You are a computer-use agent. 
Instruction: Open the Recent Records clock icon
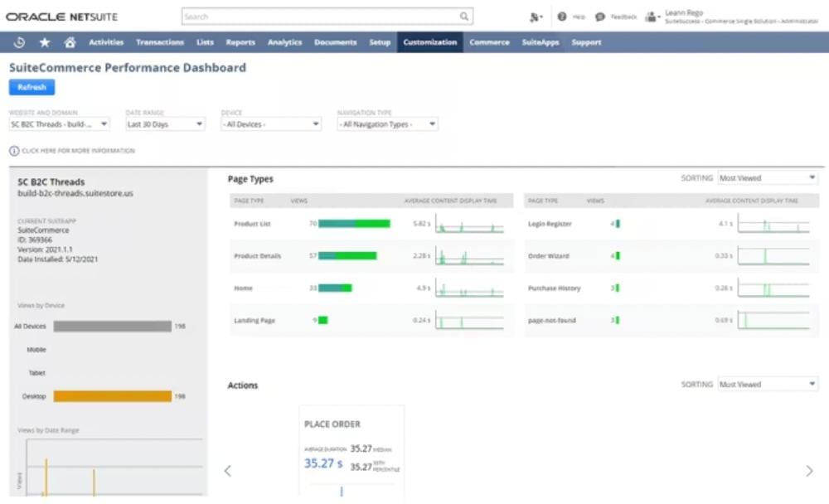[x=20, y=42]
